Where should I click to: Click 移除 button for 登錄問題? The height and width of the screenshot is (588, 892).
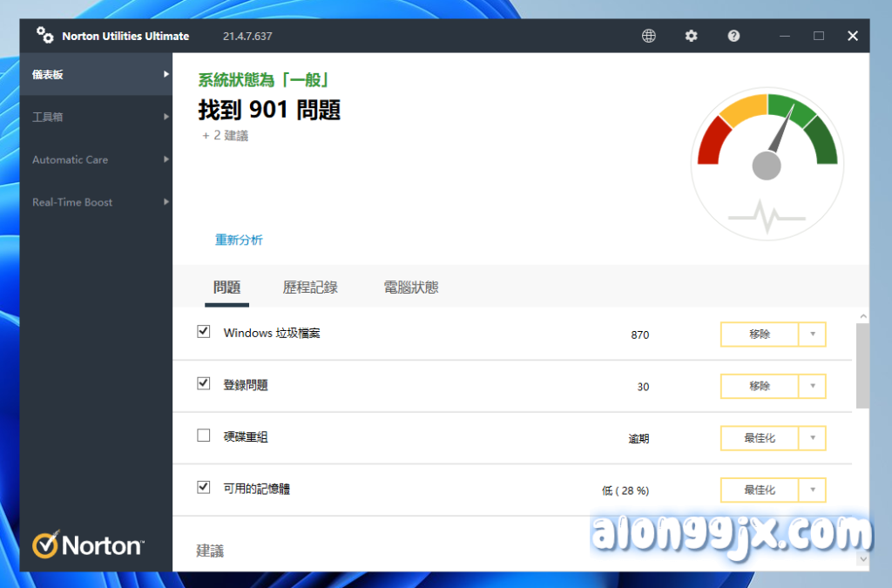759,386
